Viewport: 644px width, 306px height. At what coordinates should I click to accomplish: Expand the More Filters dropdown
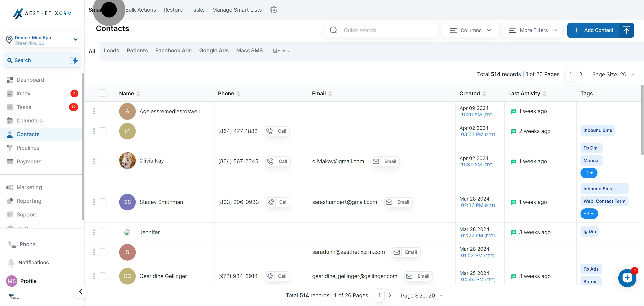tap(533, 30)
